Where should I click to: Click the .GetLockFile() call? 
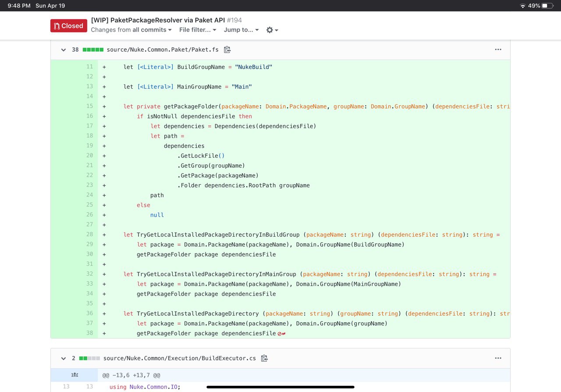201,156
